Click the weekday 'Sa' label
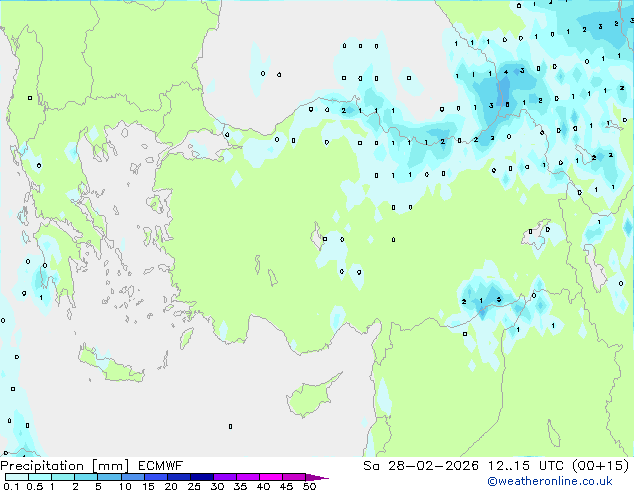This screenshot has width=634, height=490. (x=371, y=466)
